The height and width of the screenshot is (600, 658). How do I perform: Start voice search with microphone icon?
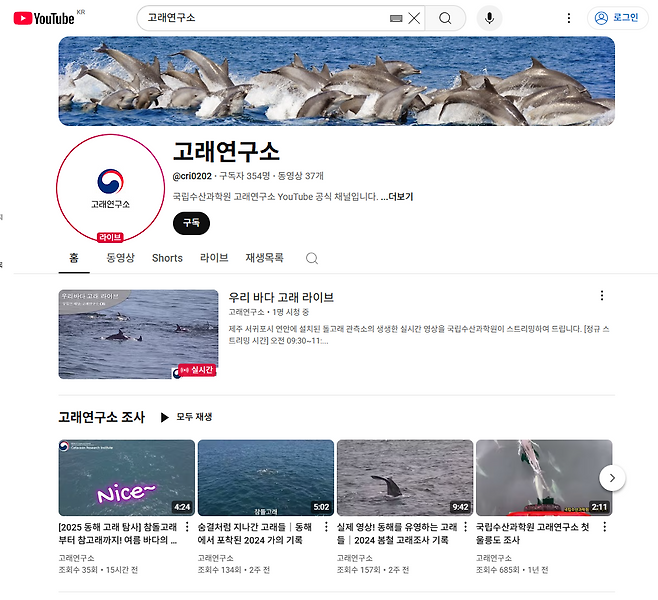pyautogui.click(x=489, y=18)
